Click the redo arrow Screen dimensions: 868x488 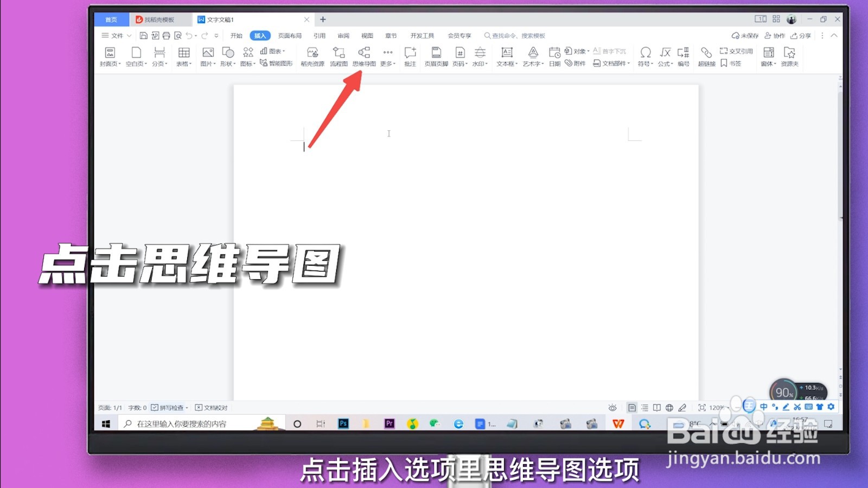[205, 36]
